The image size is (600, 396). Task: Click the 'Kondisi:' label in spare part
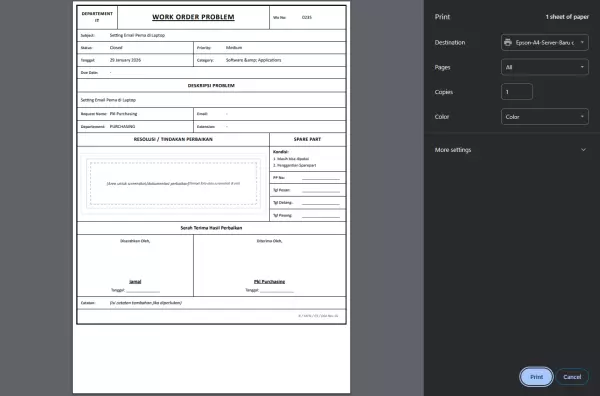click(280, 152)
